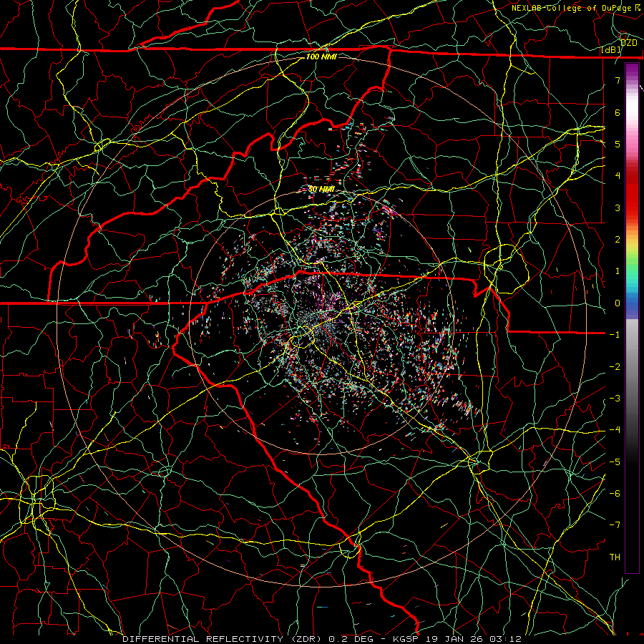Click the "-7" value on the color scale
This screenshot has height=644, width=644.
pyautogui.click(x=615, y=525)
